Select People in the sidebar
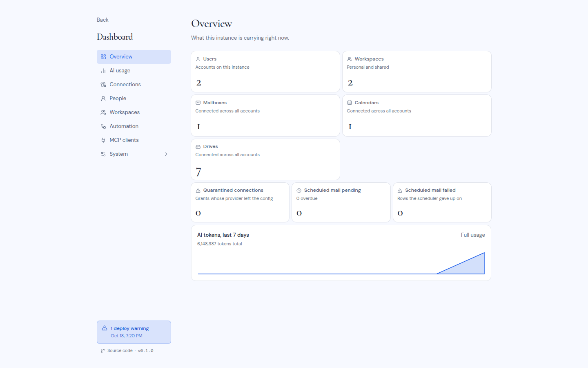 (134, 99)
